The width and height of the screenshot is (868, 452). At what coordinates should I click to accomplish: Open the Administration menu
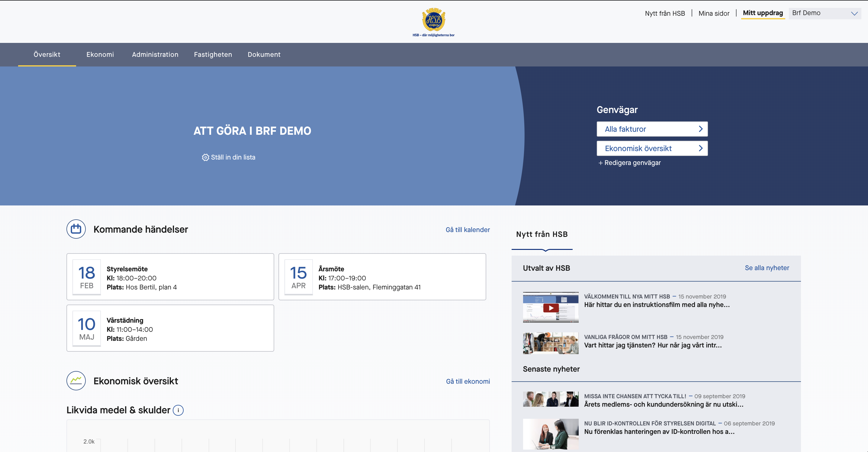(x=155, y=55)
